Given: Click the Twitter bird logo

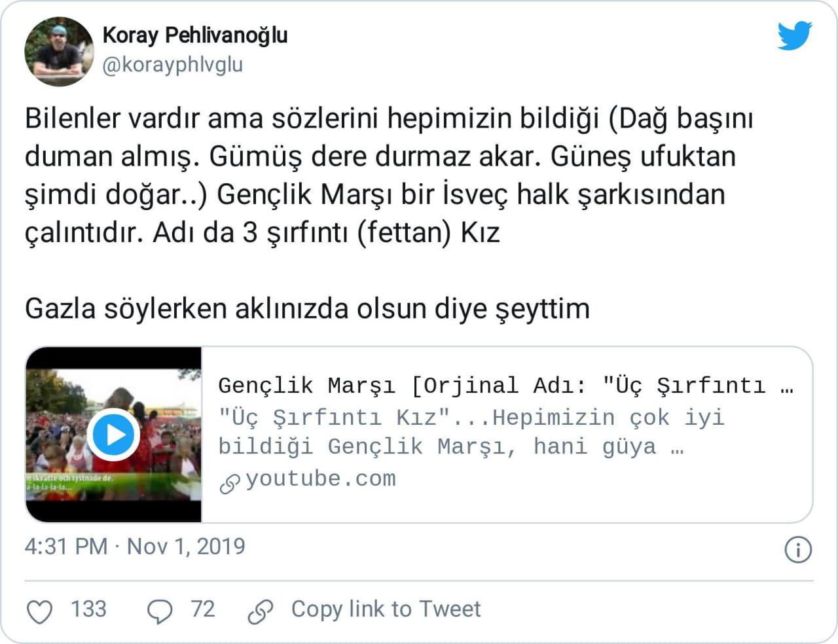Looking at the screenshot, I should tap(794, 36).
